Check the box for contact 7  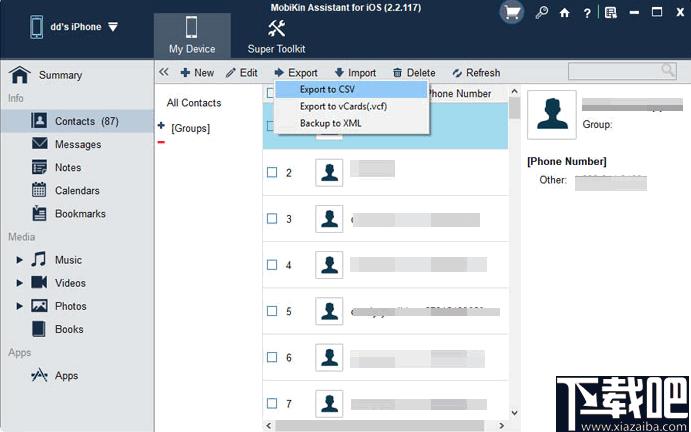click(272, 403)
